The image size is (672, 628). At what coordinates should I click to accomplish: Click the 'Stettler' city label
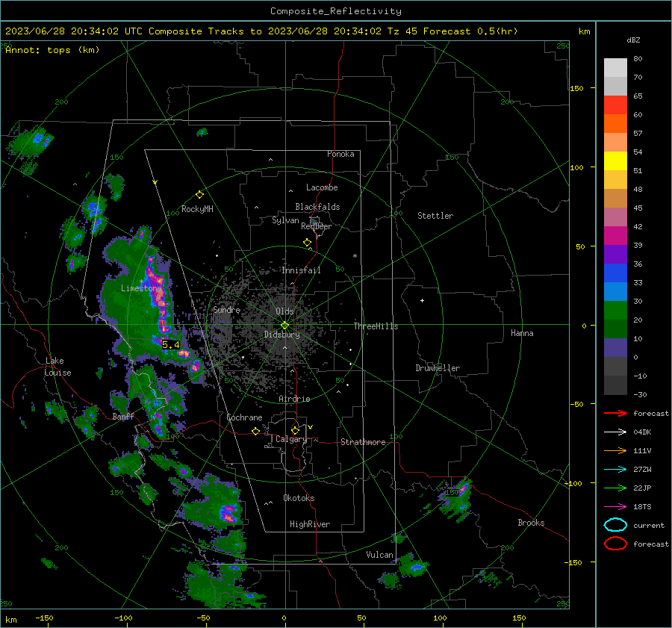coord(435,216)
